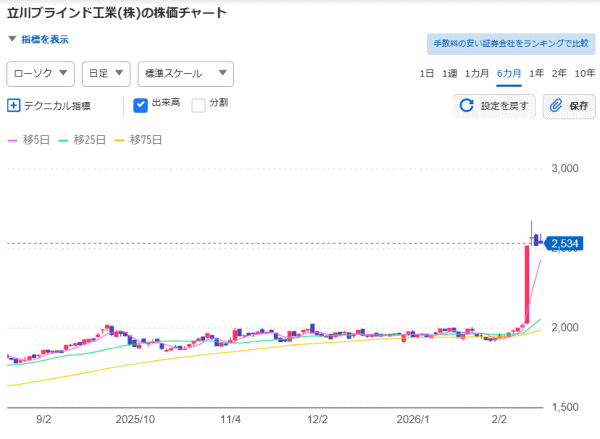Switch to the 1日 period tab
This screenshot has height=439, width=600.
point(426,73)
